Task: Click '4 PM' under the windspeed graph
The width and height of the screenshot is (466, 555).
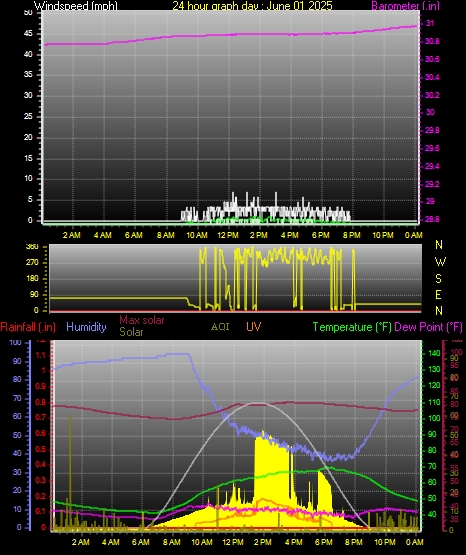Action: pyautogui.click(x=290, y=235)
